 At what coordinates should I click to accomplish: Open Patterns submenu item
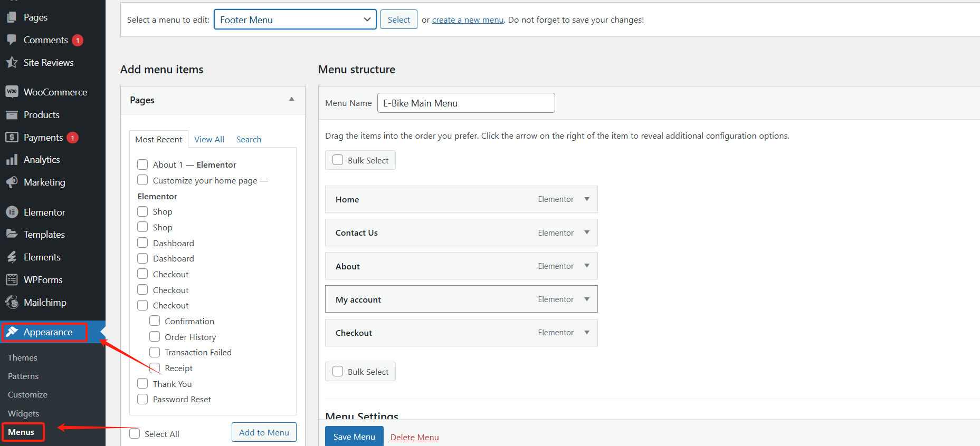pos(23,376)
